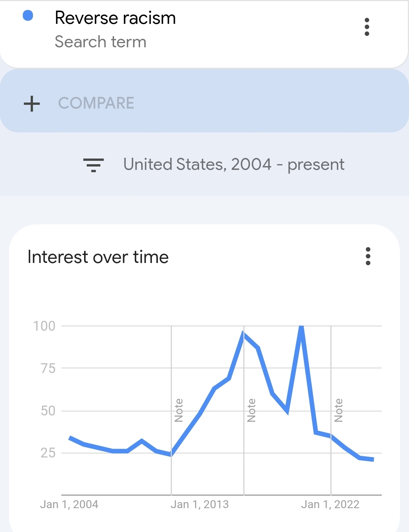Click the Note marker at Jan 2013
Viewport: 409px width, 532px height.
(x=179, y=410)
